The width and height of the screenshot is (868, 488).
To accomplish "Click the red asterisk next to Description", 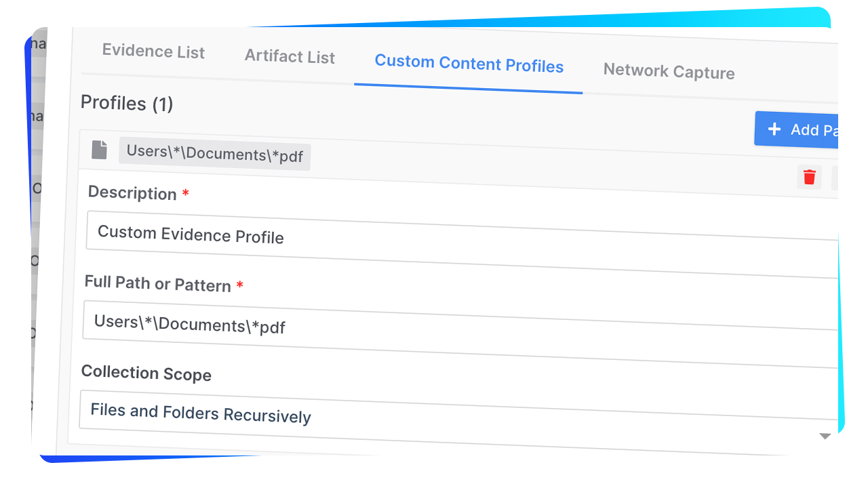I will click(x=185, y=195).
